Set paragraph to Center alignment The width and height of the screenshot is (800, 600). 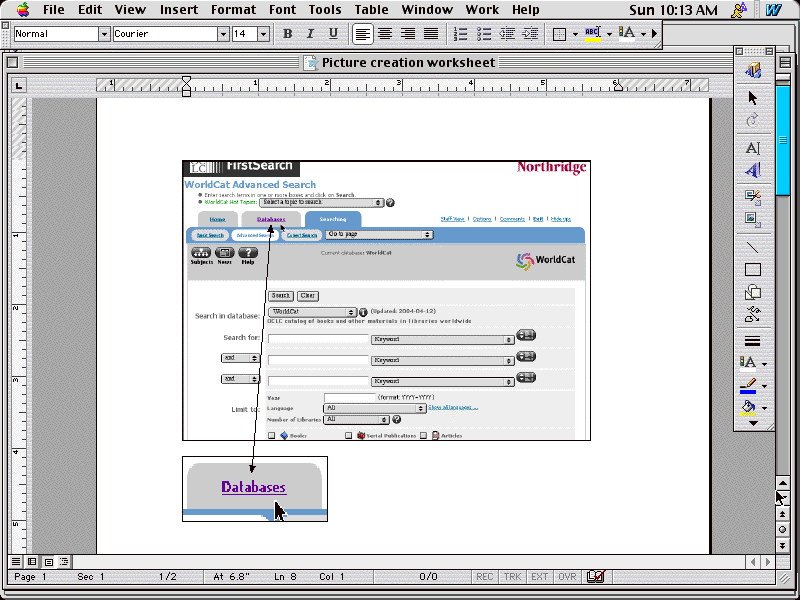pos(385,34)
